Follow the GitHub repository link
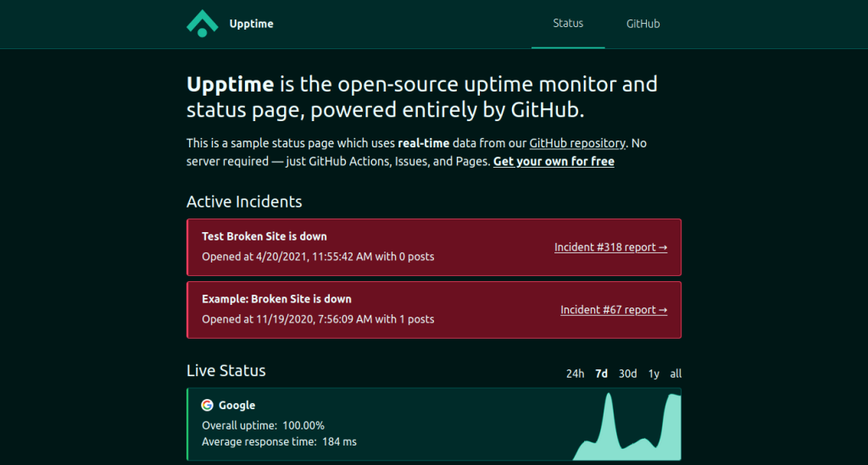Viewport: 868px width, 465px height. [577, 143]
